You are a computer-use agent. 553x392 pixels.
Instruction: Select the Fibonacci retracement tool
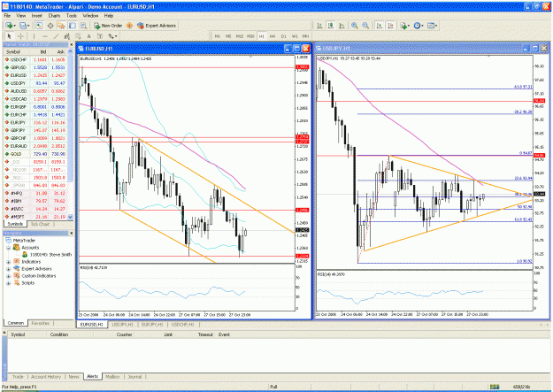[78, 36]
